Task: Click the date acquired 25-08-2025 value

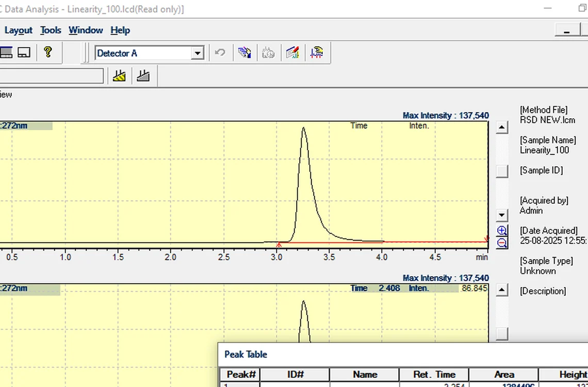Action: click(x=553, y=240)
